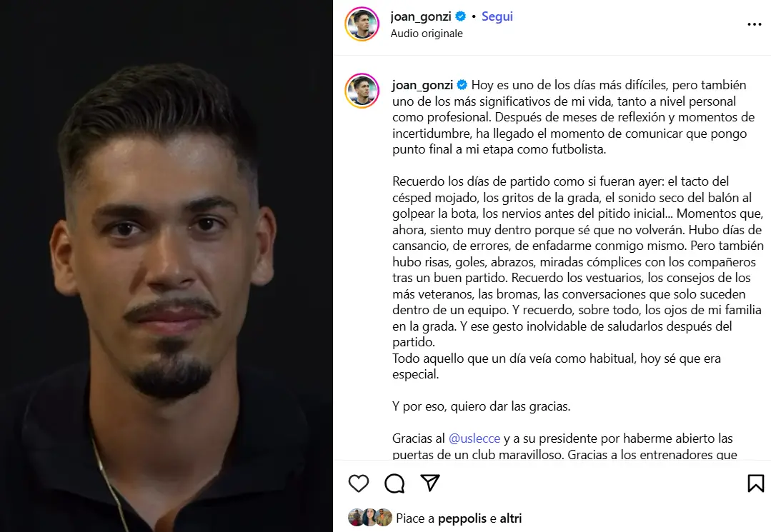Click the verified badge in the caption
771x532 pixels.
[462, 85]
